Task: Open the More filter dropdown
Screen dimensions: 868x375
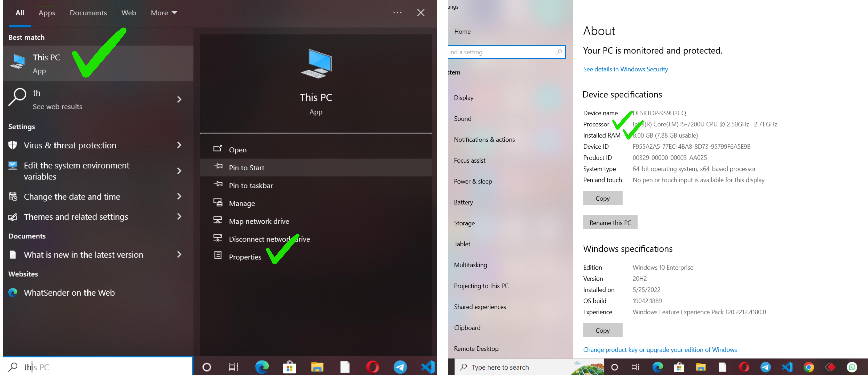Action: tap(164, 13)
